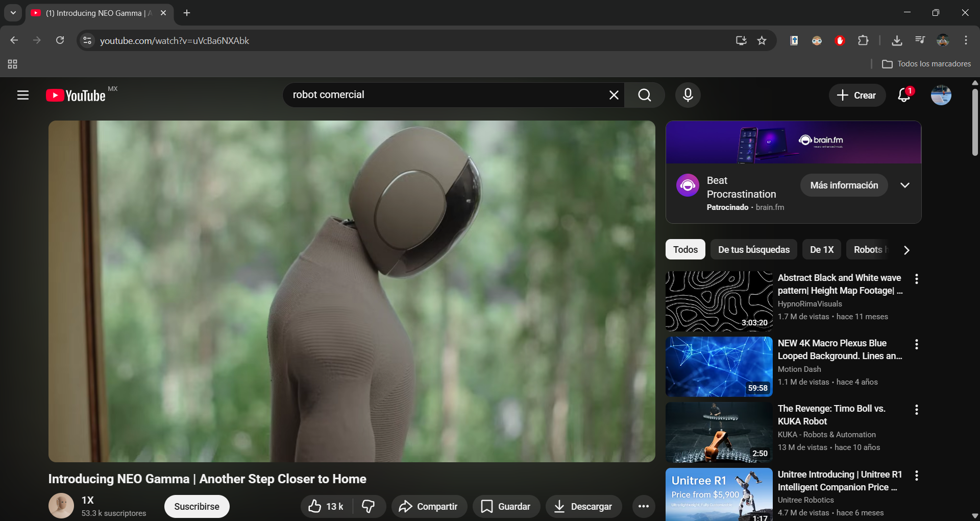Open the browser downloads icon
The width and height of the screenshot is (980, 521).
897,40
